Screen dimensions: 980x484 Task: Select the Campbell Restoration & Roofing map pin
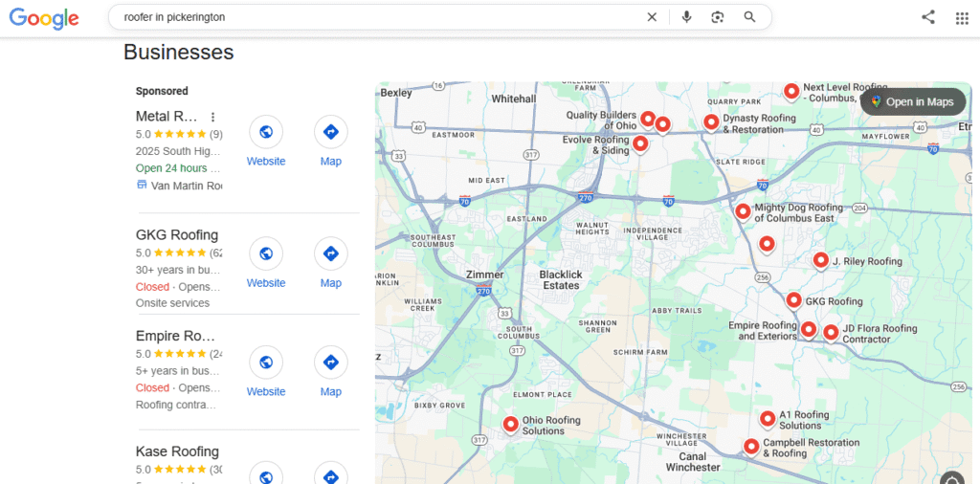751,446
